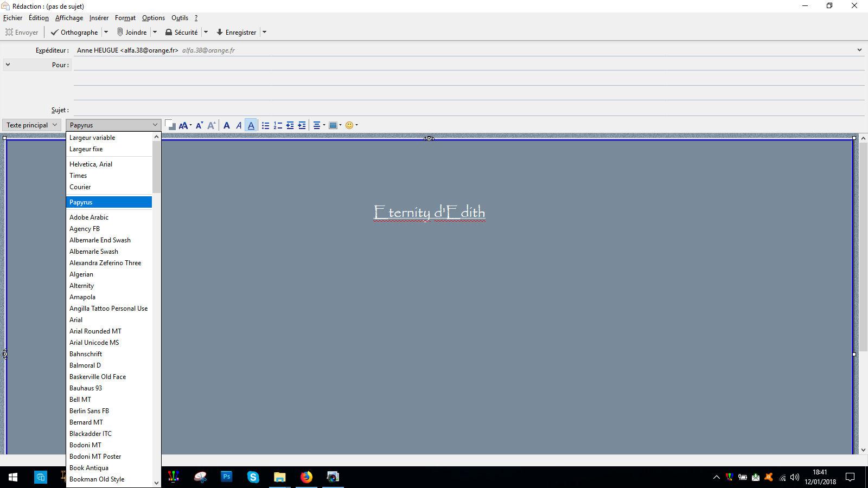Choose the Arial Rounded MT font
The image size is (868, 488).
click(108, 331)
